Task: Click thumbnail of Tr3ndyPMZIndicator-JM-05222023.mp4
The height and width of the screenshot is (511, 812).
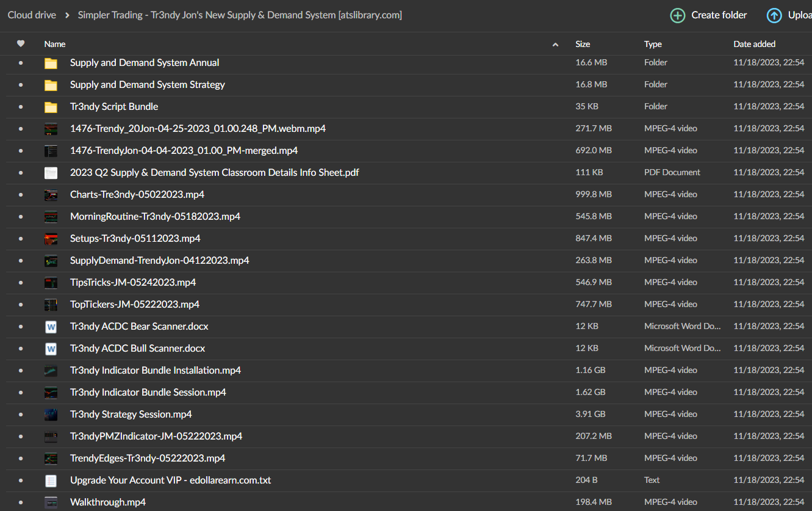Action: point(51,437)
